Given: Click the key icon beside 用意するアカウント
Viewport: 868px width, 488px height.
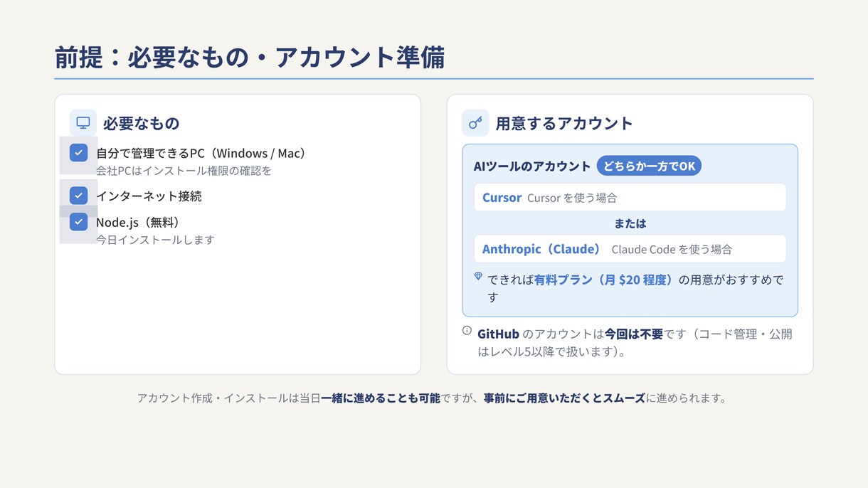Looking at the screenshot, I should [475, 122].
